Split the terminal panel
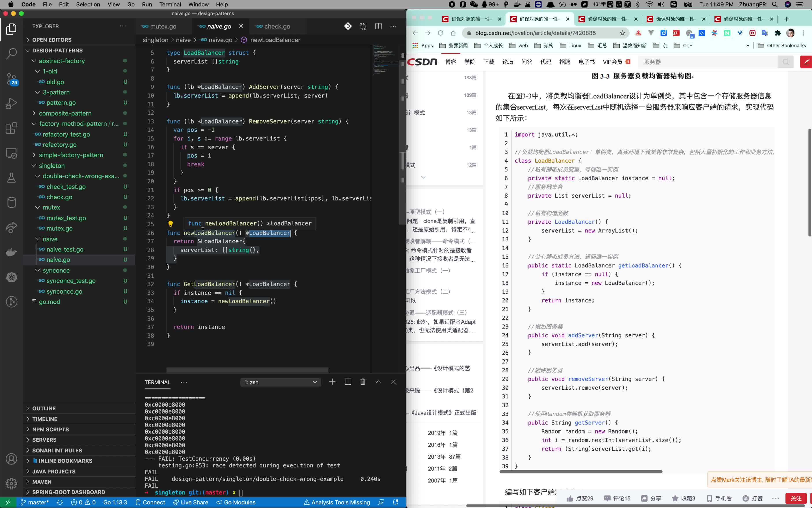The image size is (812, 508). (x=348, y=382)
